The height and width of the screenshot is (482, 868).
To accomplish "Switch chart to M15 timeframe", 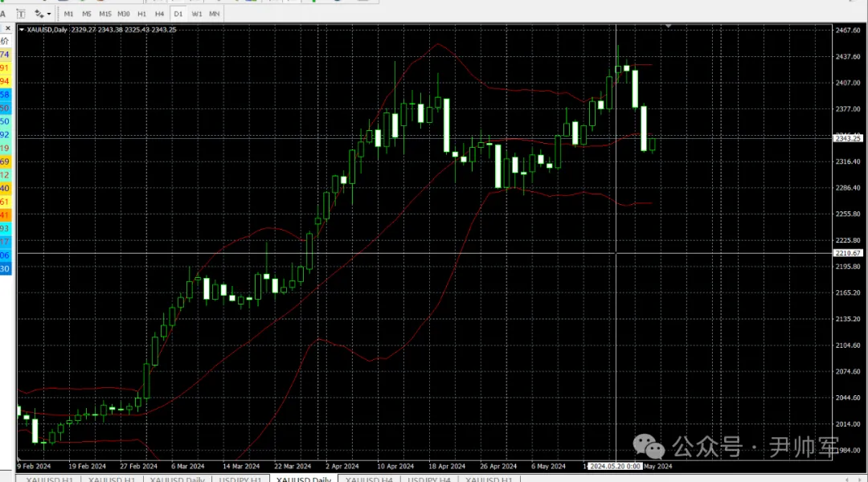I will click(105, 14).
